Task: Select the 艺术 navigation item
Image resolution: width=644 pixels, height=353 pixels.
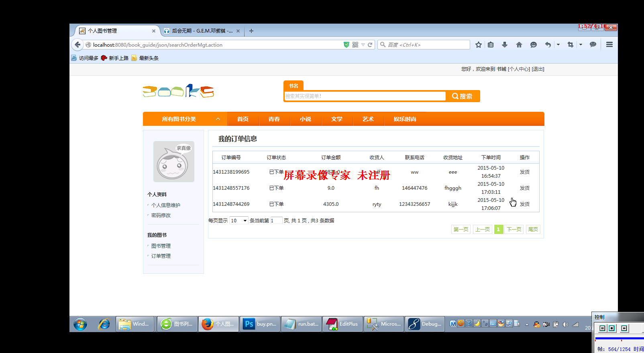Action: click(368, 119)
